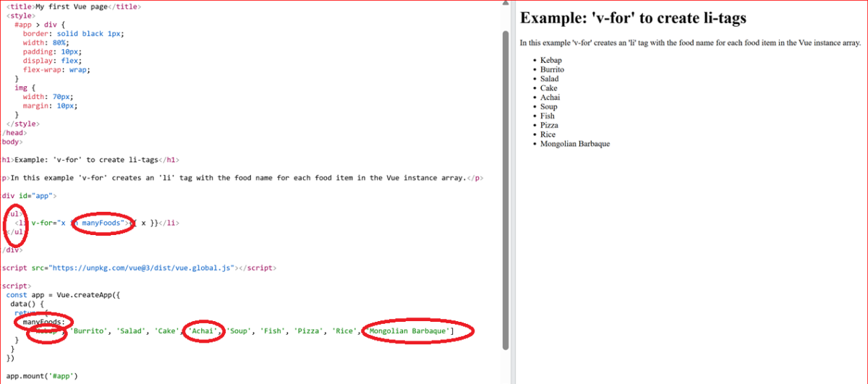Viewport: 868px width, 384px height.
Task: Click the description paragraph in the preview pane
Action: click(x=690, y=43)
